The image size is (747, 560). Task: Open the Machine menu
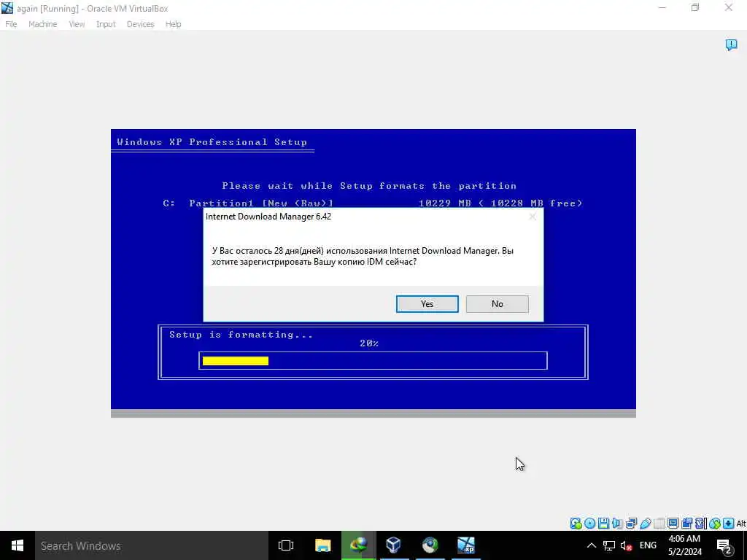coord(42,24)
